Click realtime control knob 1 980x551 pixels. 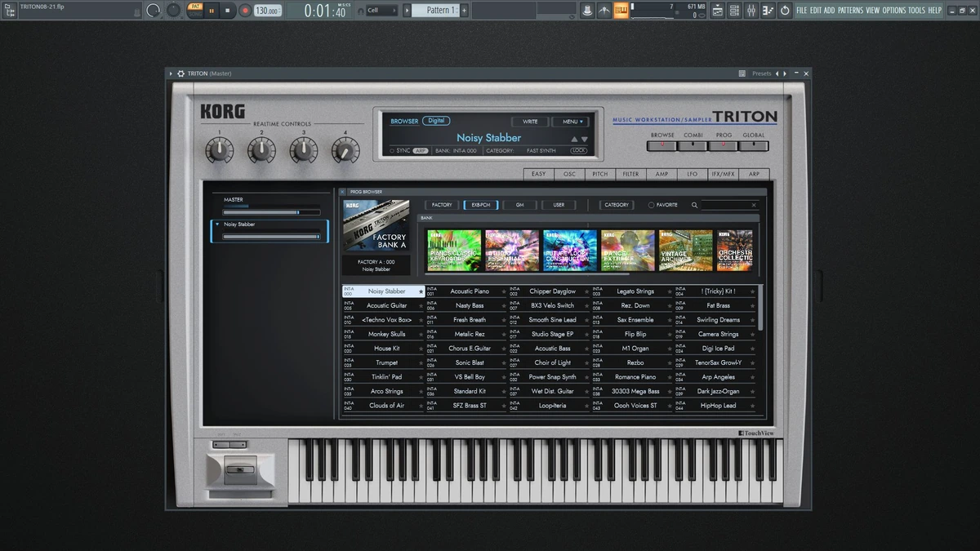(x=219, y=149)
